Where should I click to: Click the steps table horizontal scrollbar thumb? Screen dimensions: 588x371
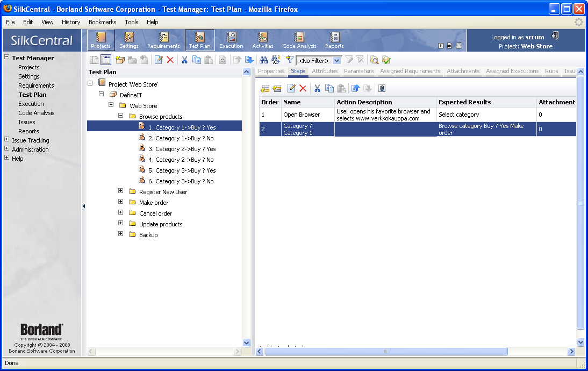[386, 352]
